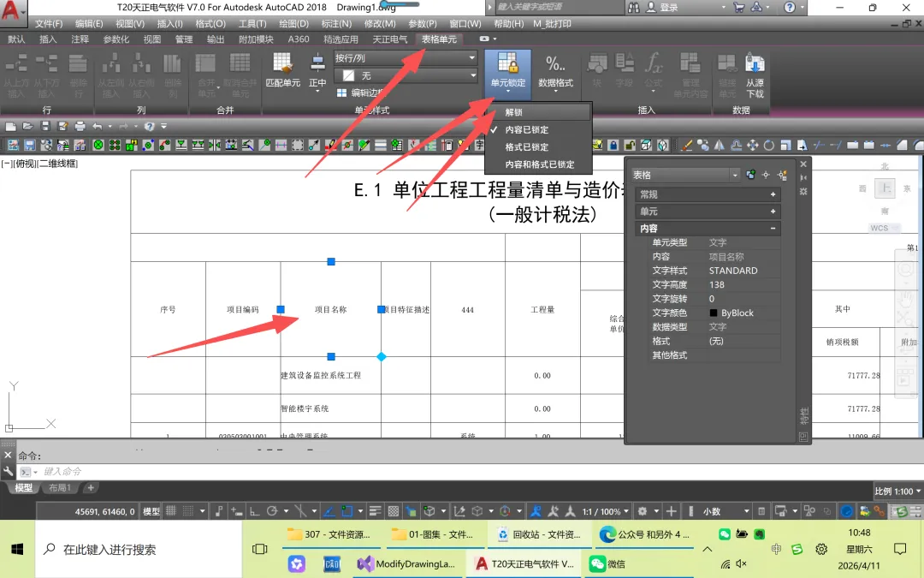
Task: Switch to the 表格单元 ribbon tab
Action: (x=439, y=39)
